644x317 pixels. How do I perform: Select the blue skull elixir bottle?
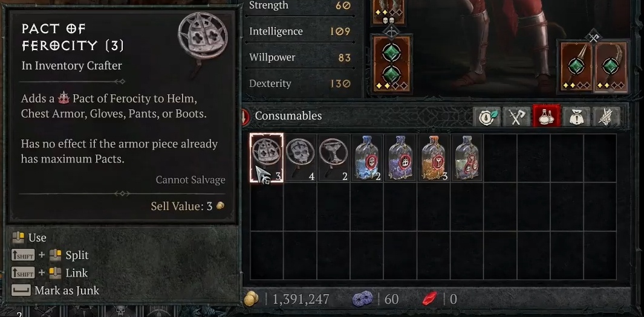367,158
